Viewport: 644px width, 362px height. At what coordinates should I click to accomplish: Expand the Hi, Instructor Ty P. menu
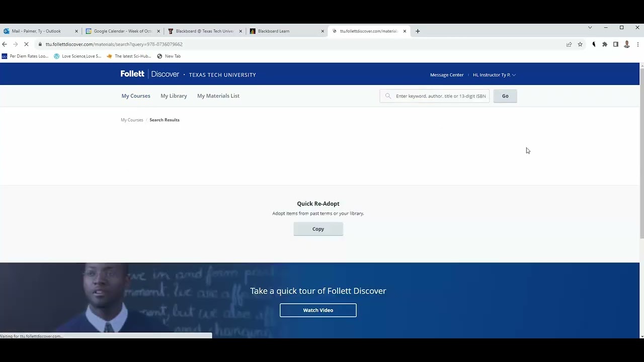coord(494,75)
